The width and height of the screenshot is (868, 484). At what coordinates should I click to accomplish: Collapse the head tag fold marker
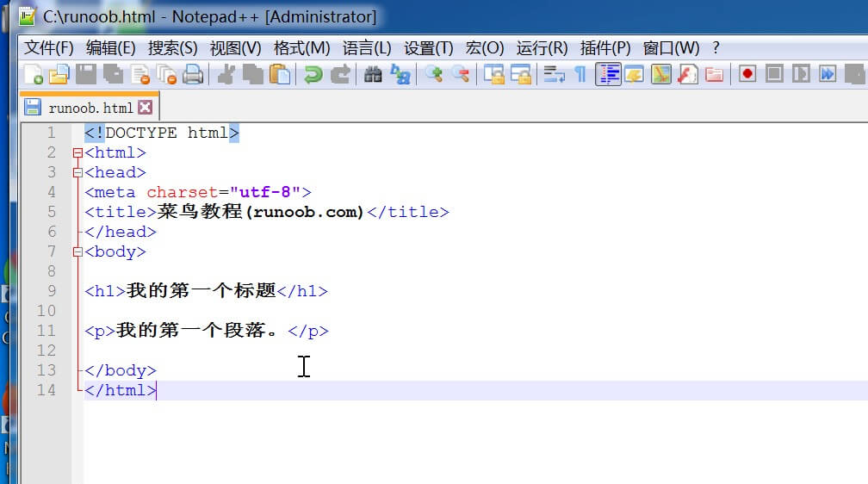tap(78, 173)
